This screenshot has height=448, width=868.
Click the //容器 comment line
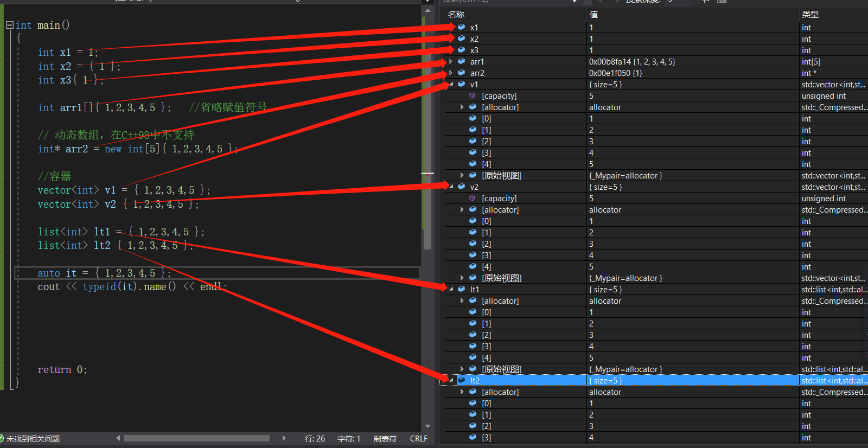54,176
